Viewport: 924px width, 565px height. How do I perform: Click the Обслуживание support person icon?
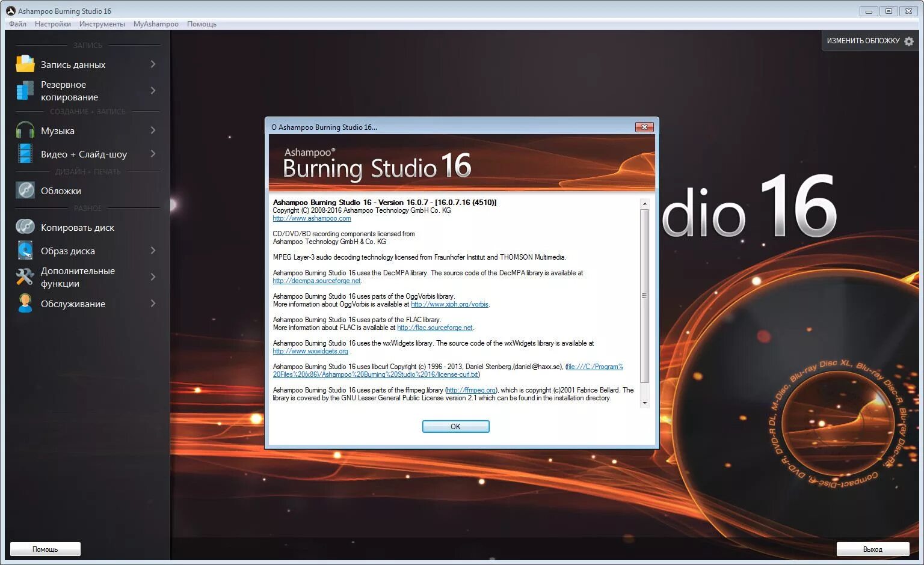pos(25,304)
